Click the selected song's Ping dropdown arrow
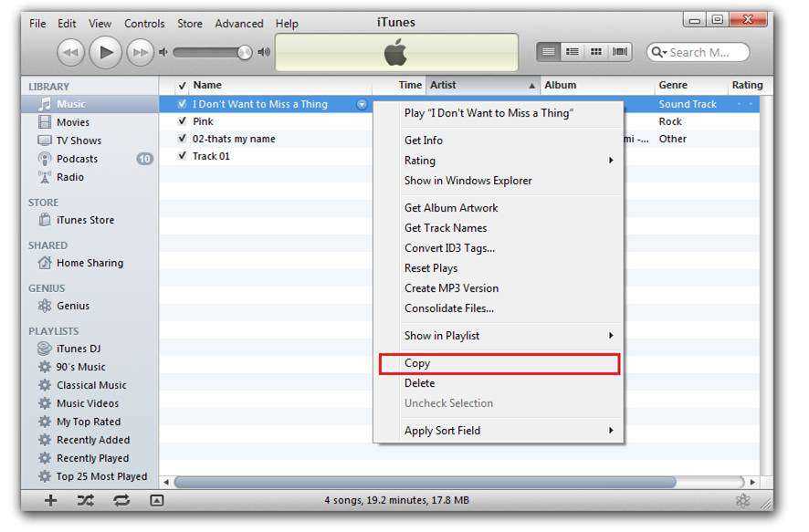The image size is (809, 532). coord(362,104)
